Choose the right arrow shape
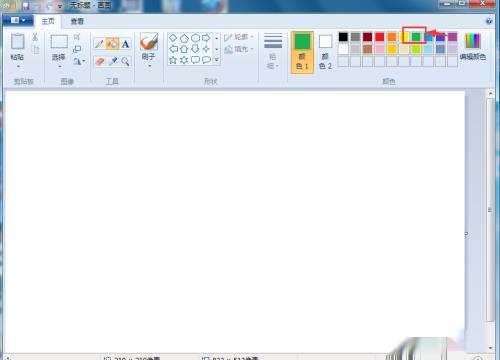The width and height of the screenshot is (500, 360). (206, 38)
